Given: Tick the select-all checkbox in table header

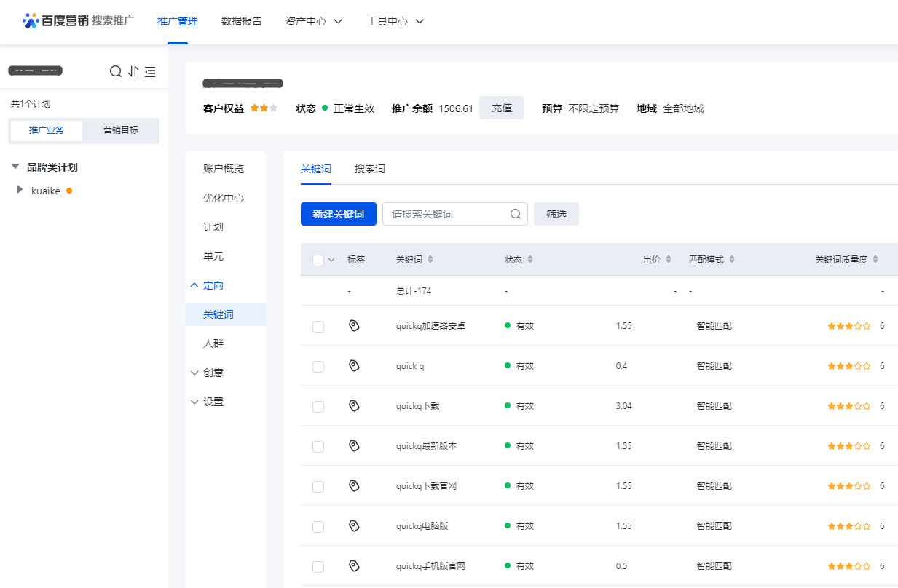Looking at the screenshot, I should (318, 261).
